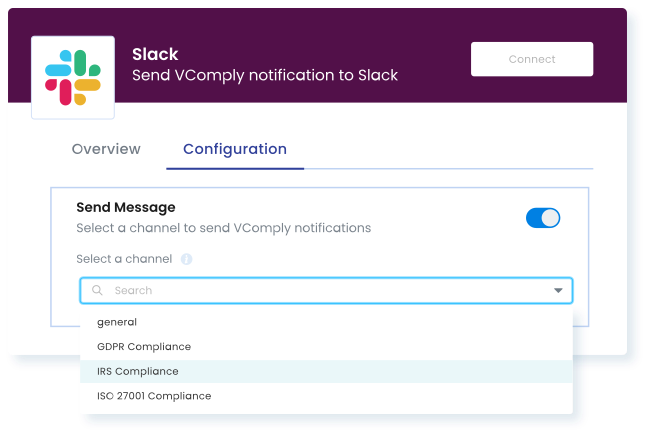The image size is (649, 436).
Task: Click the VComply notifications description text
Action: [224, 228]
